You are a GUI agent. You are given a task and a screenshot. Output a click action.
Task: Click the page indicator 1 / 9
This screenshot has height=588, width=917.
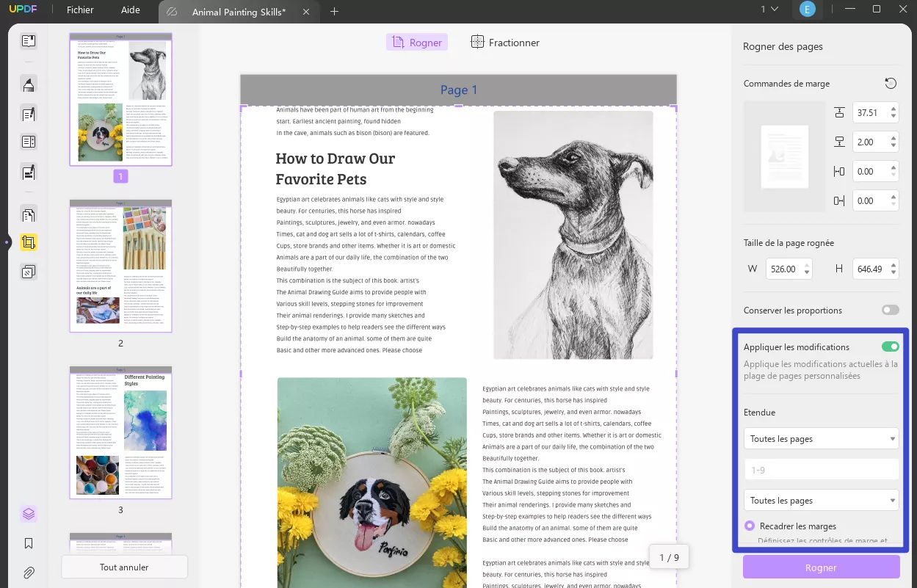(669, 558)
